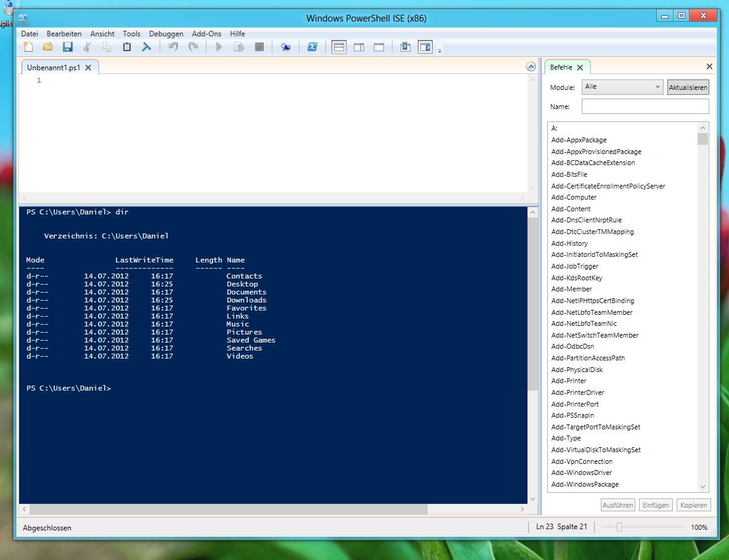Screen dimensions: 729x560
Task: Create a new script with New icon
Action: 28,47
